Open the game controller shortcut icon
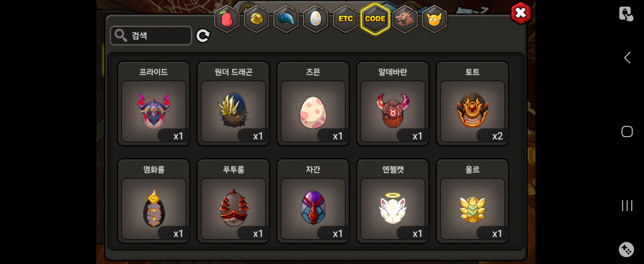644x264 pixels. pyautogui.click(x=626, y=249)
